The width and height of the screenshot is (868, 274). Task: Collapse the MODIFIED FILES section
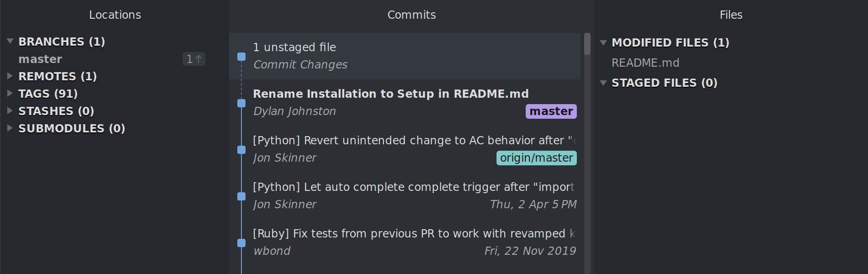pos(603,43)
